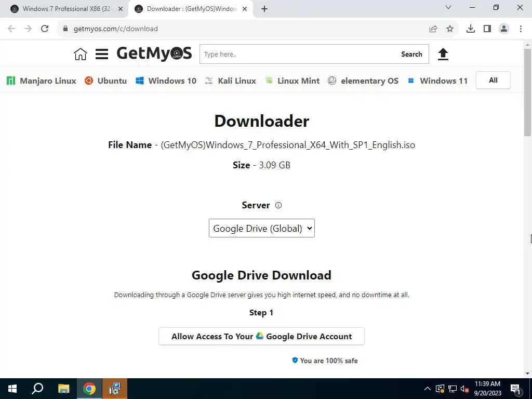
Task: Open Linux Mint category
Action: pyautogui.click(x=292, y=81)
